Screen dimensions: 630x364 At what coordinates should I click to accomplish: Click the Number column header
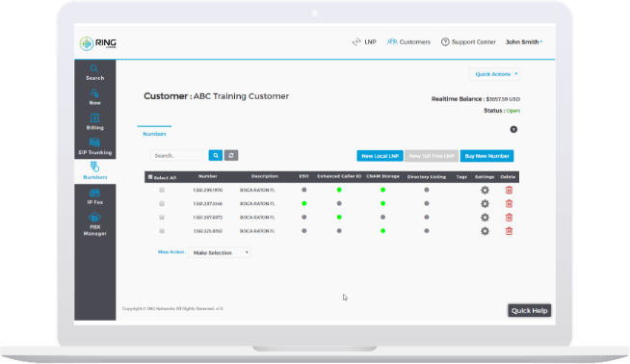[x=208, y=176]
